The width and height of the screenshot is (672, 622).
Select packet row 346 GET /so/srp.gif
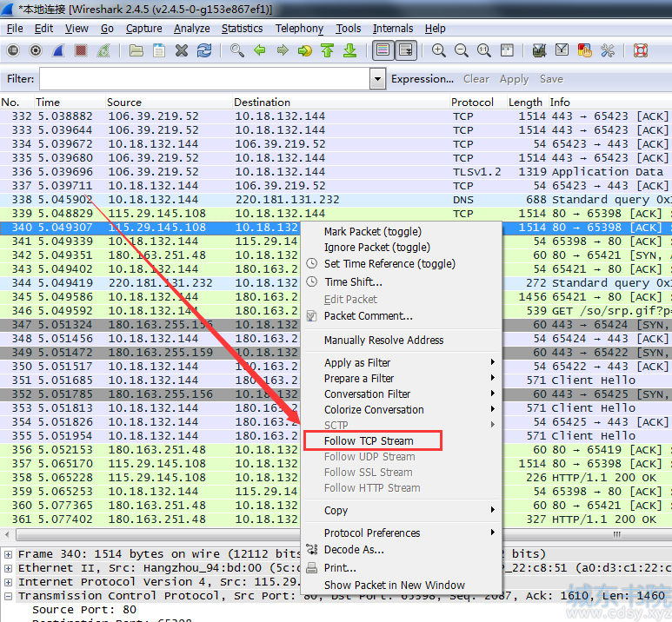pos(336,311)
